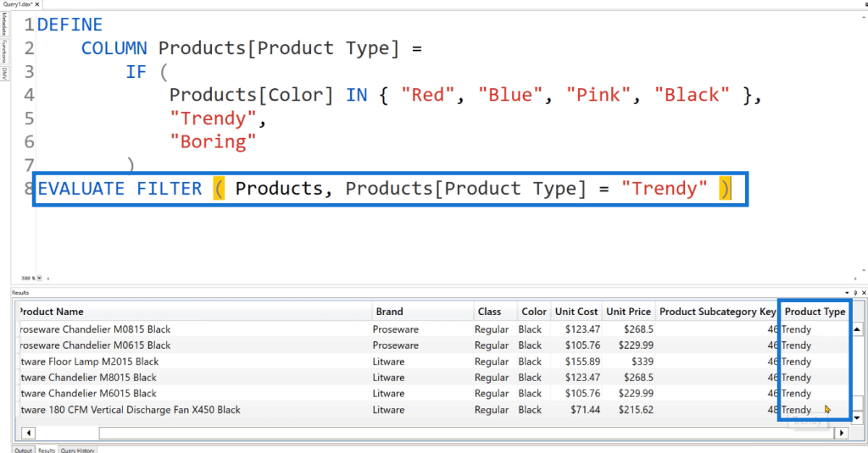The width and height of the screenshot is (868, 453).
Task: Click results grid horizontal scroll left arrow
Action: [28, 433]
